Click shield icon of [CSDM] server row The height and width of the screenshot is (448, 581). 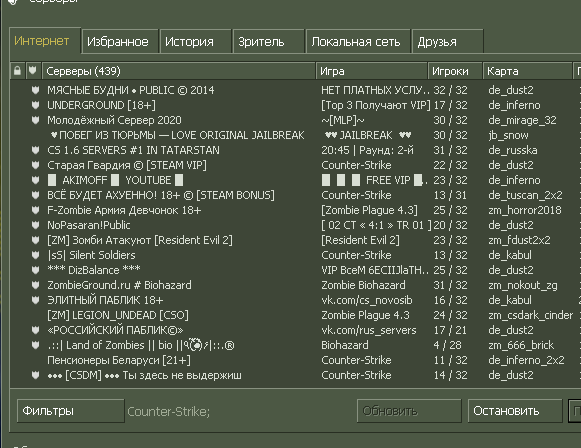coord(36,375)
